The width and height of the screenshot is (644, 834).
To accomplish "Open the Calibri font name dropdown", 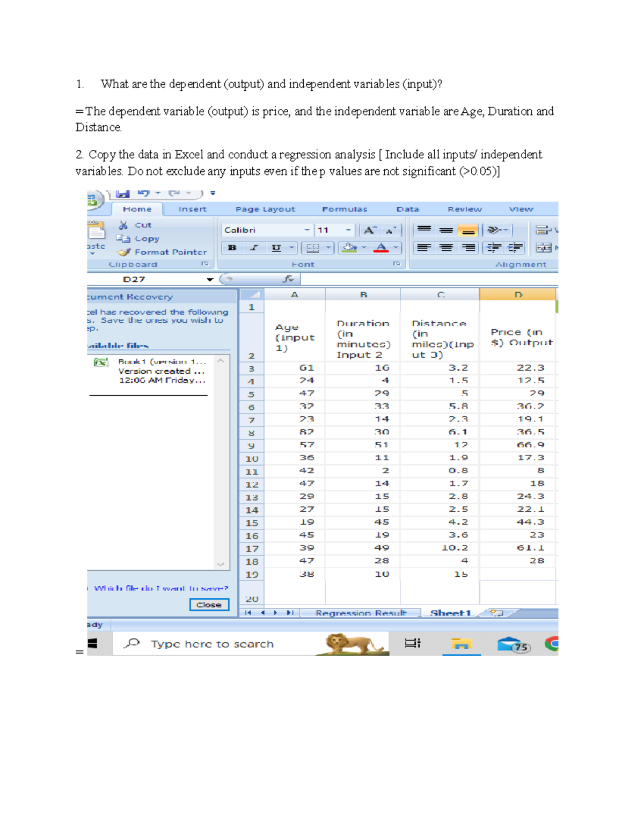I will (307, 230).
